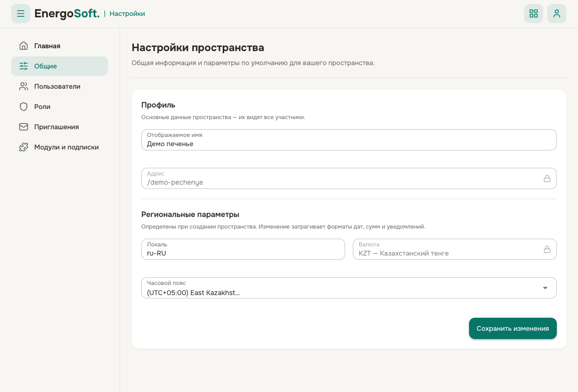The height and width of the screenshot is (392, 578).
Task: Click the Настройки пространства heading
Action: [x=198, y=48]
